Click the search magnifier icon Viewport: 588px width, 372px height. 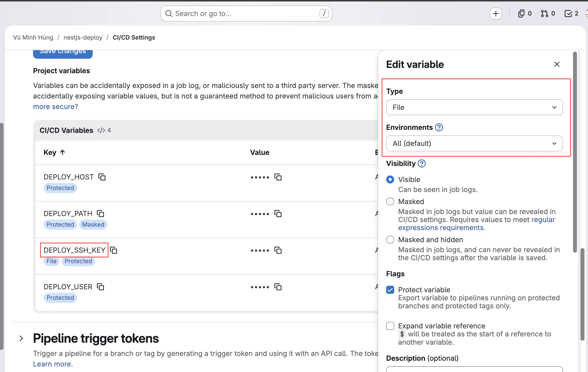169,14
